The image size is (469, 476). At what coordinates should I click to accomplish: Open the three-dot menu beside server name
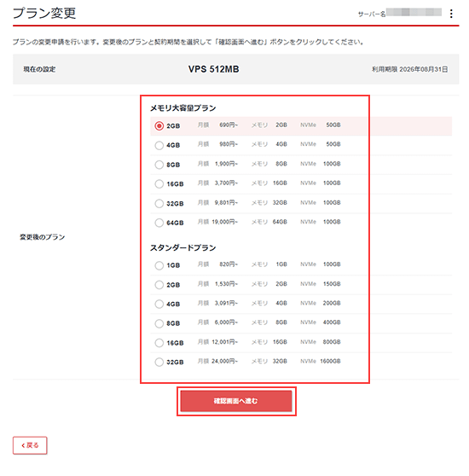(x=451, y=14)
